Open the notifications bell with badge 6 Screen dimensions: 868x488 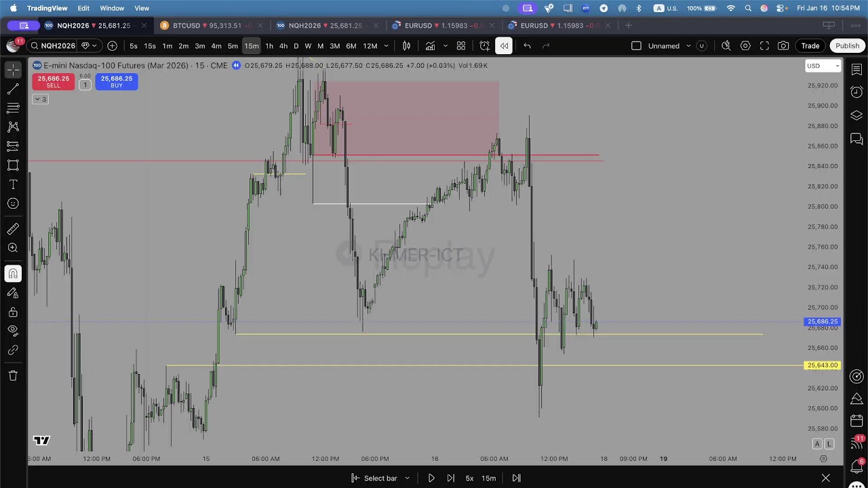tap(856, 466)
